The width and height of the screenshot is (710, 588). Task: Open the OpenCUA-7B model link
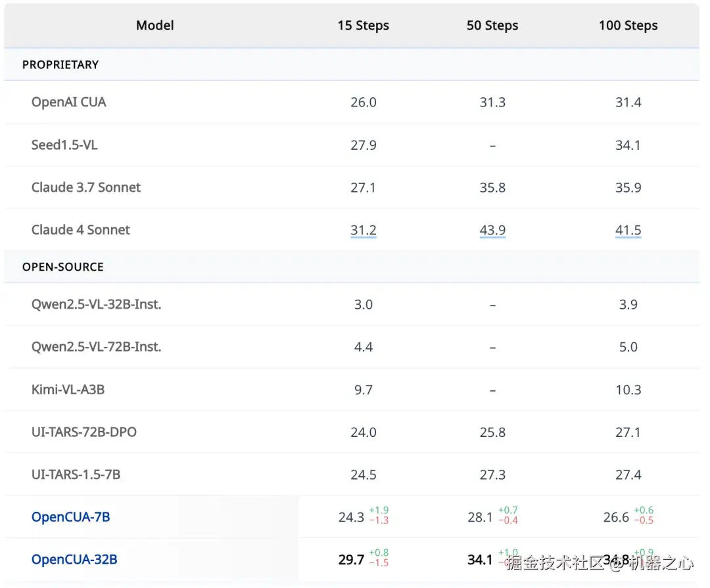(70, 517)
